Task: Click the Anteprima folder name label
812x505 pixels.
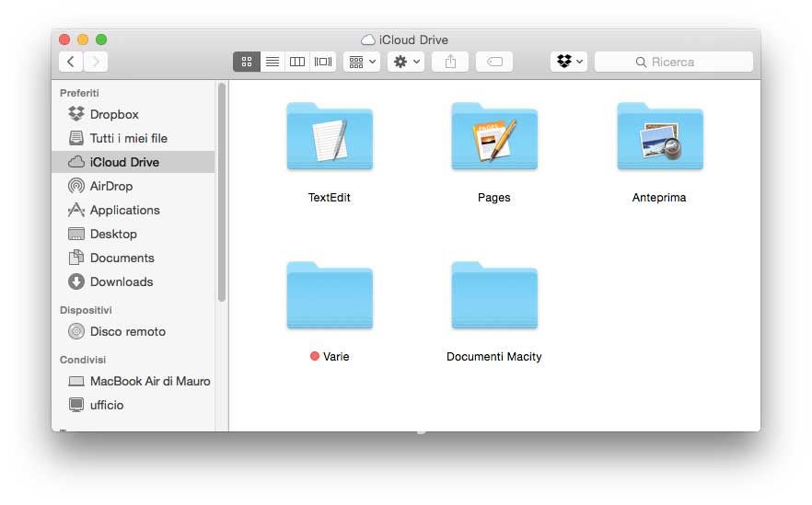Action: click(x=659, y=198)
